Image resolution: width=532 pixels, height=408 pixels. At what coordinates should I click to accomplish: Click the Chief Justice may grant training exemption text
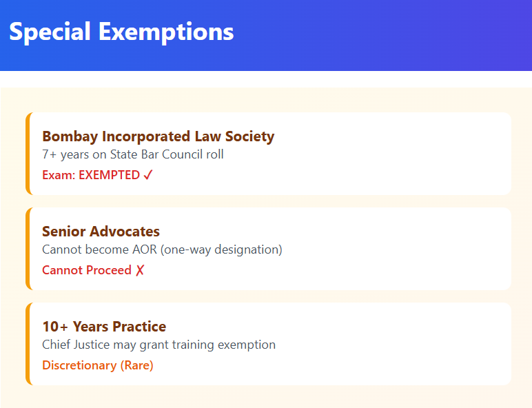(x=158, y=345)
